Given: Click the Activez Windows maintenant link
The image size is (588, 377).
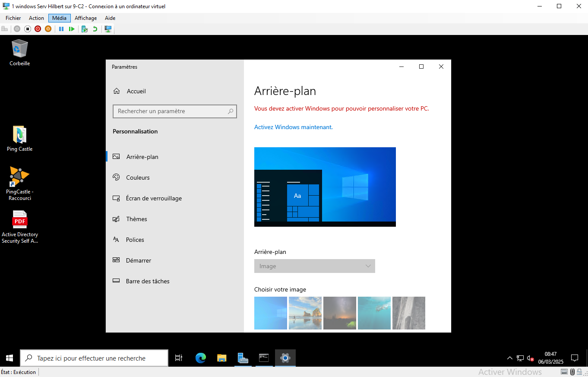Looking at the screenshot, I should click(x=293, y=127).
